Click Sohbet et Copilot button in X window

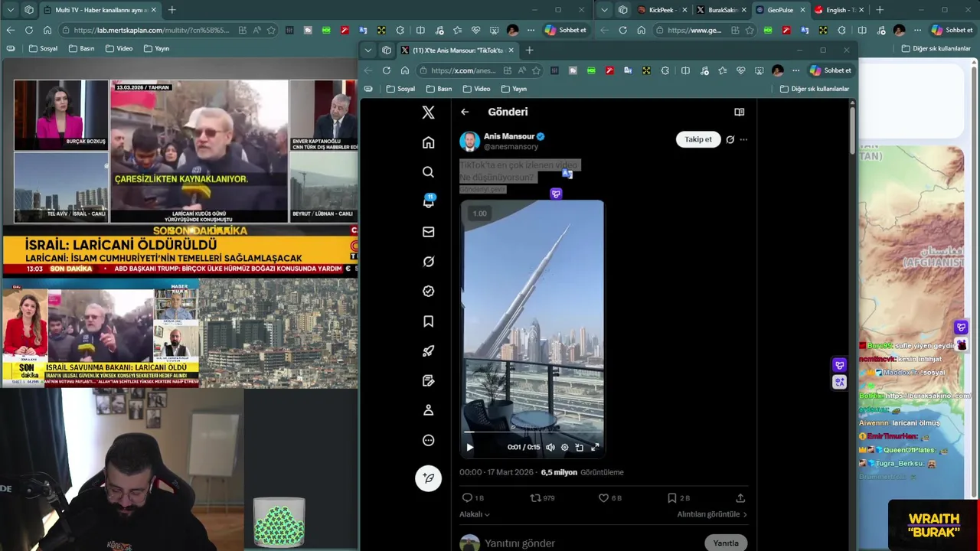831,70
